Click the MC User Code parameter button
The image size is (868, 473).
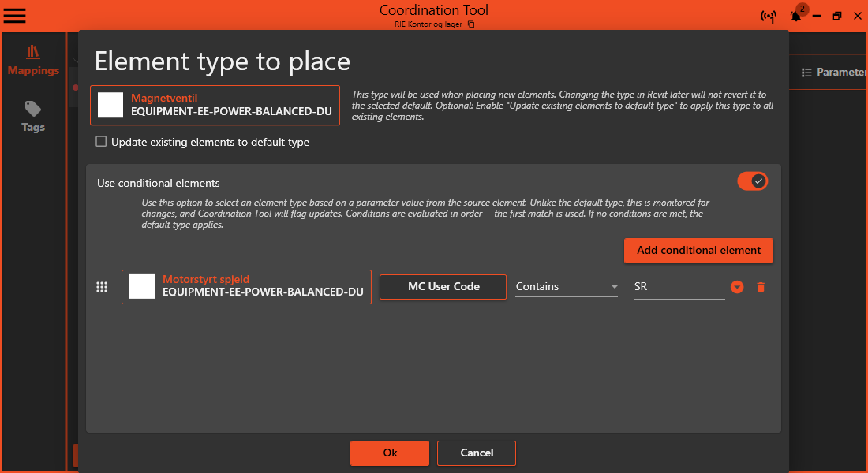tap(443, 287)
